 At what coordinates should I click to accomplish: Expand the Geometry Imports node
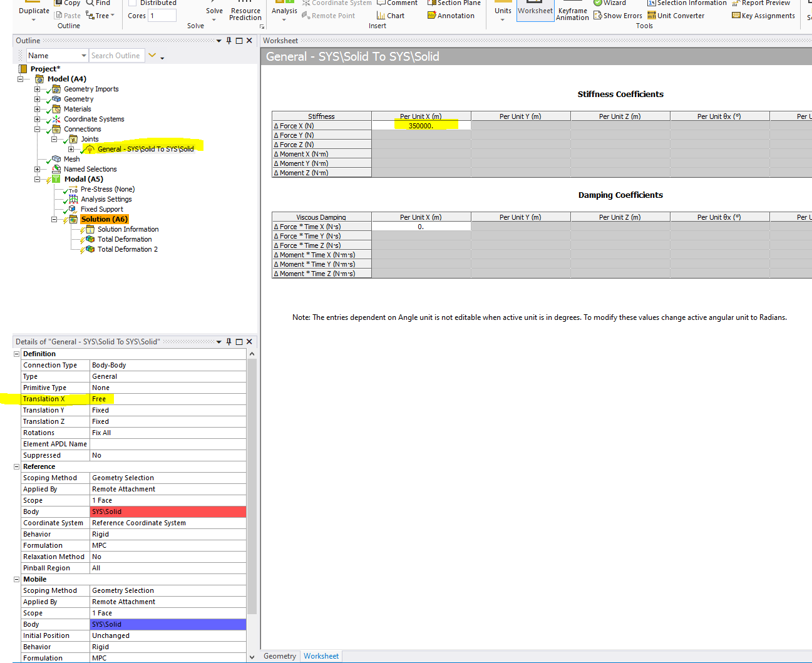(38, 89)
